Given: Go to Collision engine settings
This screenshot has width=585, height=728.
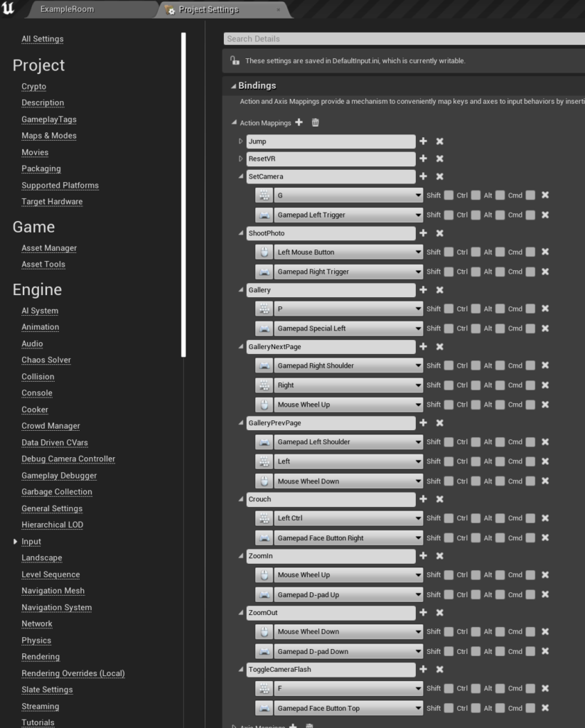Looking at the screenshot, I should coord(38,377).
